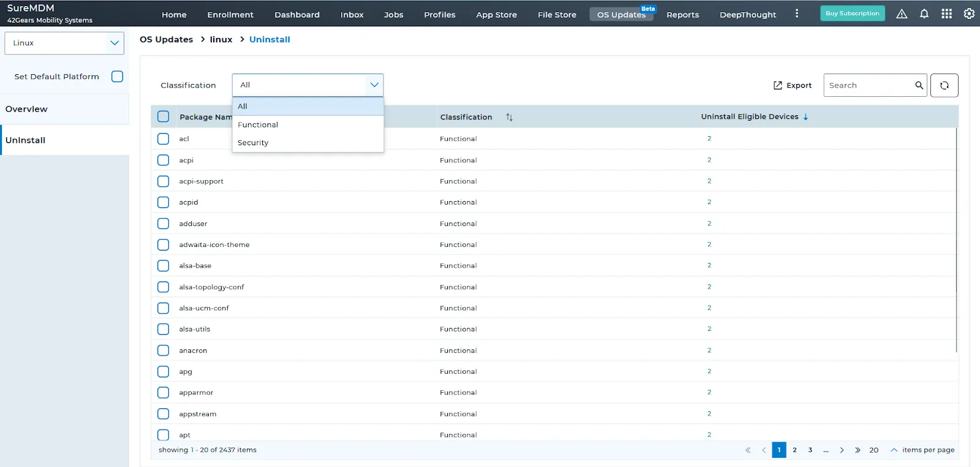
Task: Export the package list
Action: [x=792, y=85]
